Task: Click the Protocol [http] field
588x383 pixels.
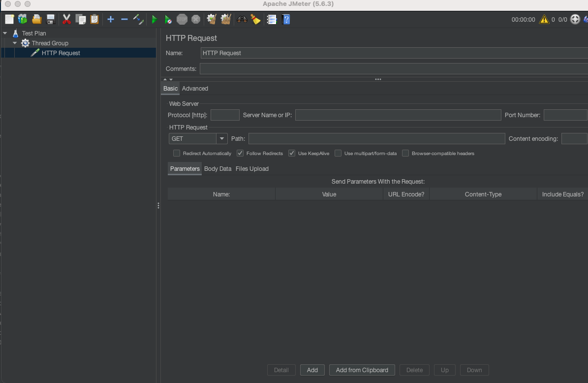Action: (x=225, y=115)
